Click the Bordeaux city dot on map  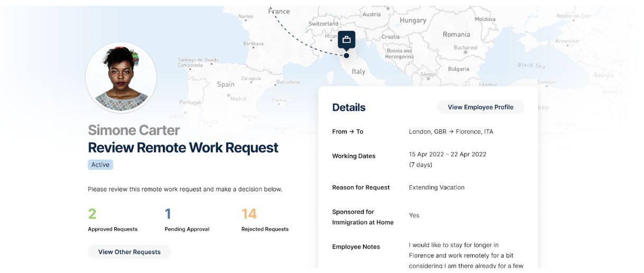[253, 48]
